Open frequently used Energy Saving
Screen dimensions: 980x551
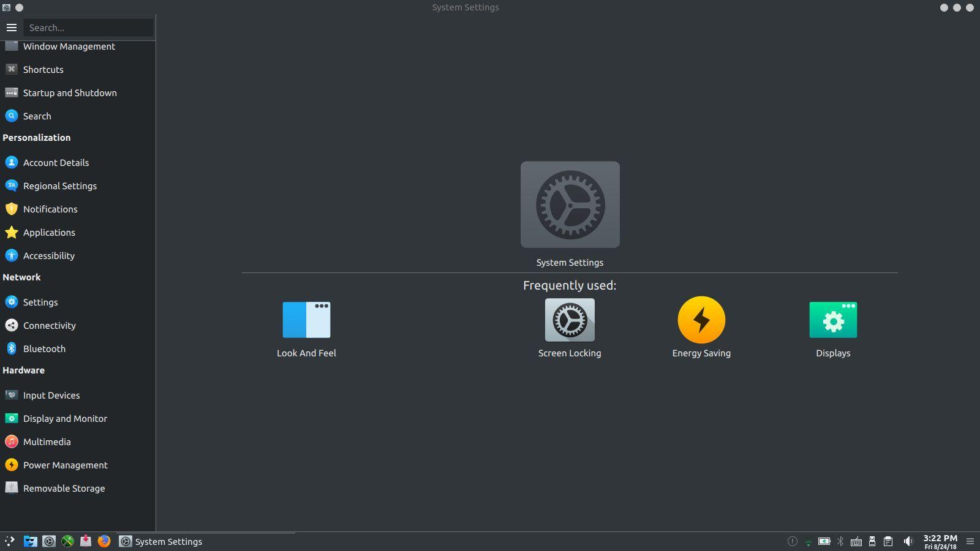(x=701, y=328)
